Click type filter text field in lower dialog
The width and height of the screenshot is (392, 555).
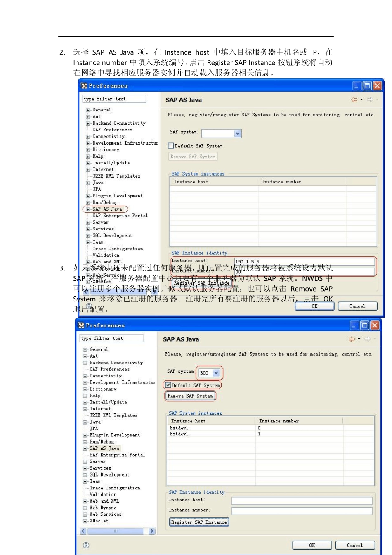point(111,338)
